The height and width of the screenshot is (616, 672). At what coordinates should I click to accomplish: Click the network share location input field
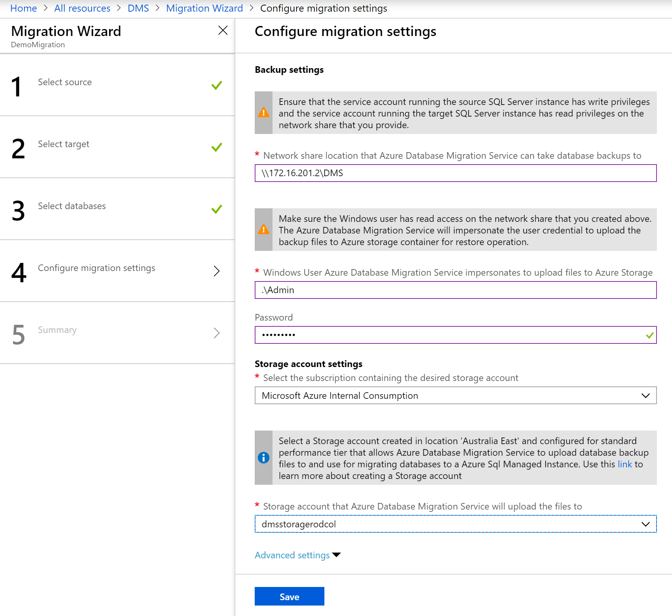pyautogui.click(x=455, y=173)
